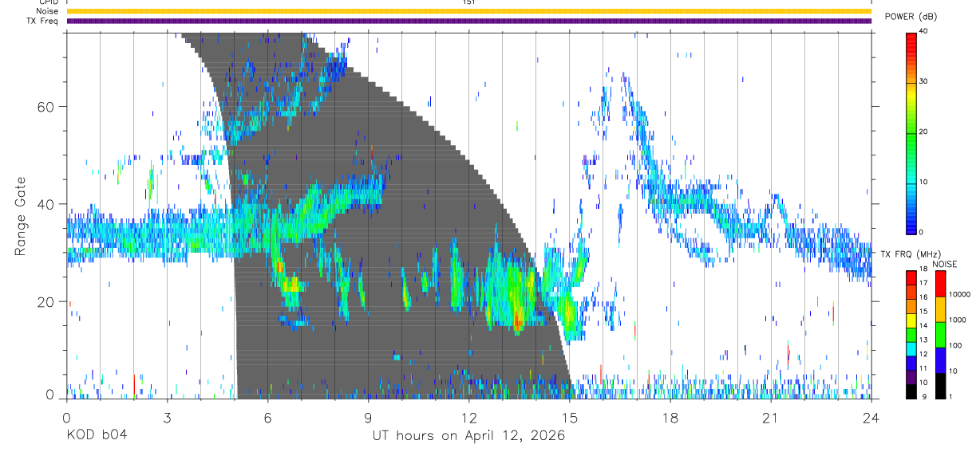Click the cyan 12–13 MHz TX FRQ swatch
The height and width of the screenshot is (452, 980).
pos(911,348)
